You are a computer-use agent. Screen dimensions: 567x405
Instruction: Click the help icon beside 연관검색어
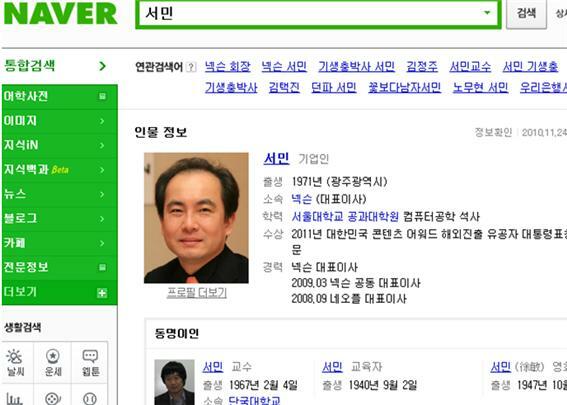pos(191,67)
